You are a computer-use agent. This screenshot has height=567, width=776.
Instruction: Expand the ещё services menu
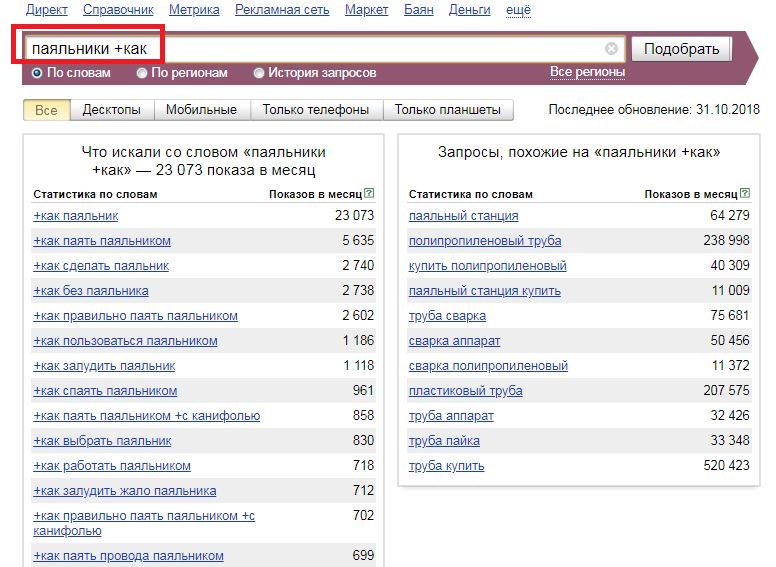[x=518, y=10]
